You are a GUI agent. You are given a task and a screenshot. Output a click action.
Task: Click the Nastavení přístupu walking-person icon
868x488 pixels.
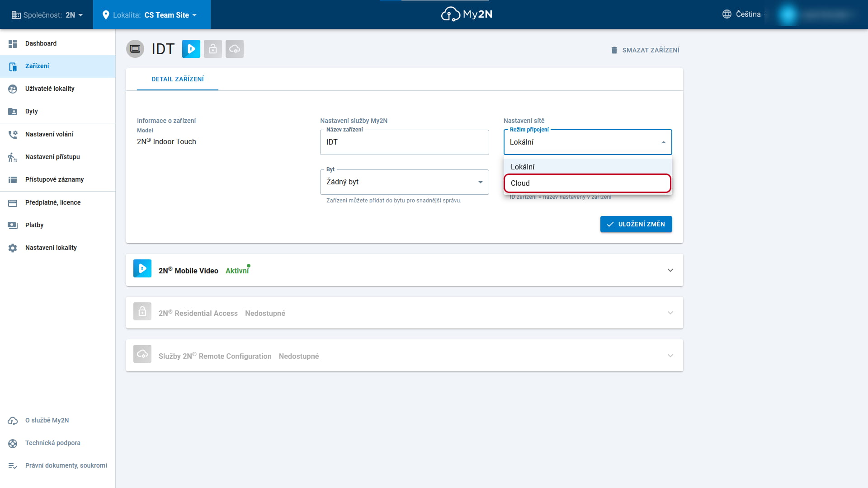coord(13,157)
